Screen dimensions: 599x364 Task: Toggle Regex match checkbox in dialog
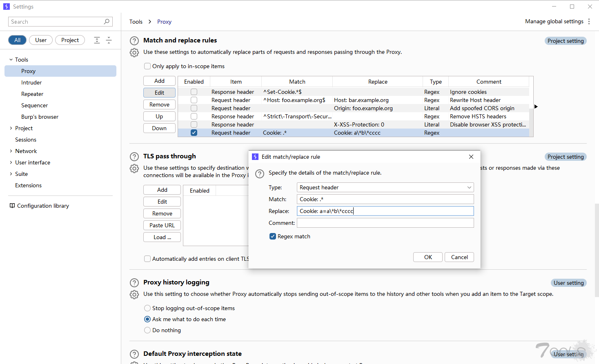273,236
